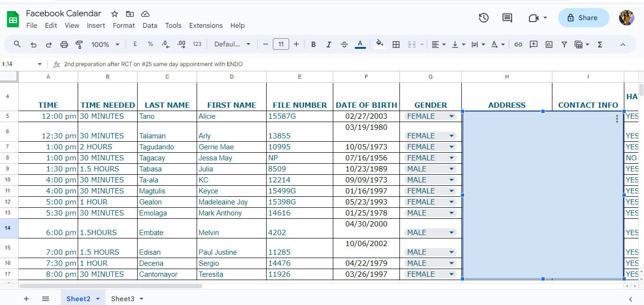Click the font size input field
The image size is (644, 305).
(281, 45)
